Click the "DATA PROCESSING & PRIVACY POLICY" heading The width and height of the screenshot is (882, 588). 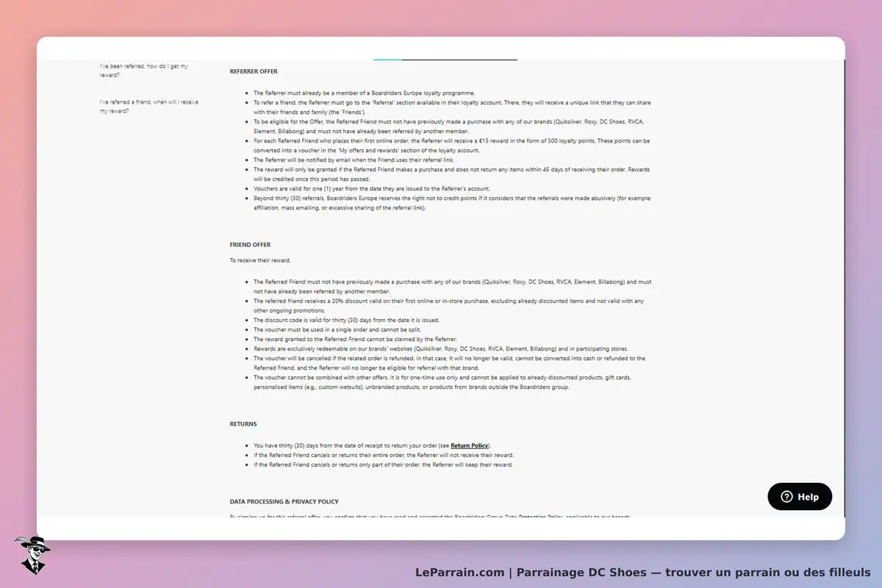coord(284,501)
